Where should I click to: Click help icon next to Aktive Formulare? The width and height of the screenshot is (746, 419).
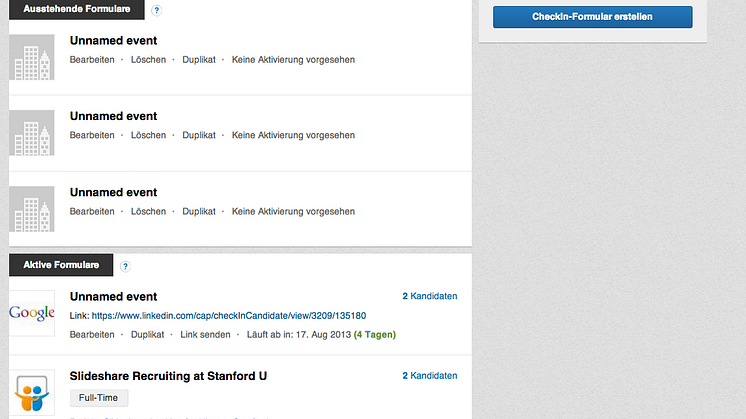[125, 266]
